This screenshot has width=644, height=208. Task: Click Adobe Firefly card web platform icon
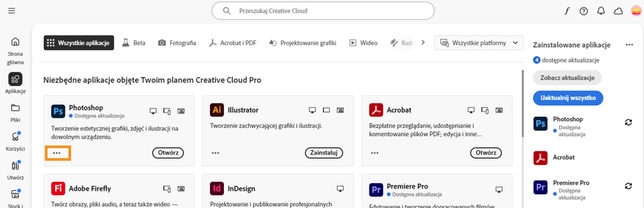[181, 189]
